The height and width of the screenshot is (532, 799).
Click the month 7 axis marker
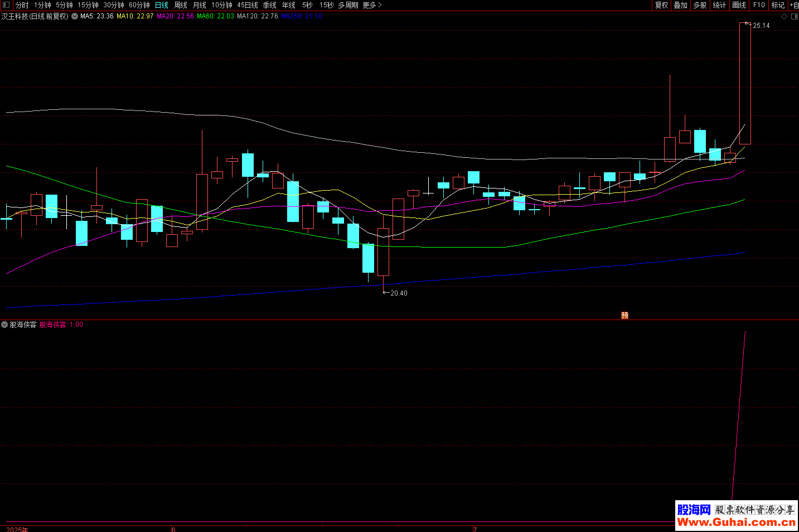tap(475, 529)
